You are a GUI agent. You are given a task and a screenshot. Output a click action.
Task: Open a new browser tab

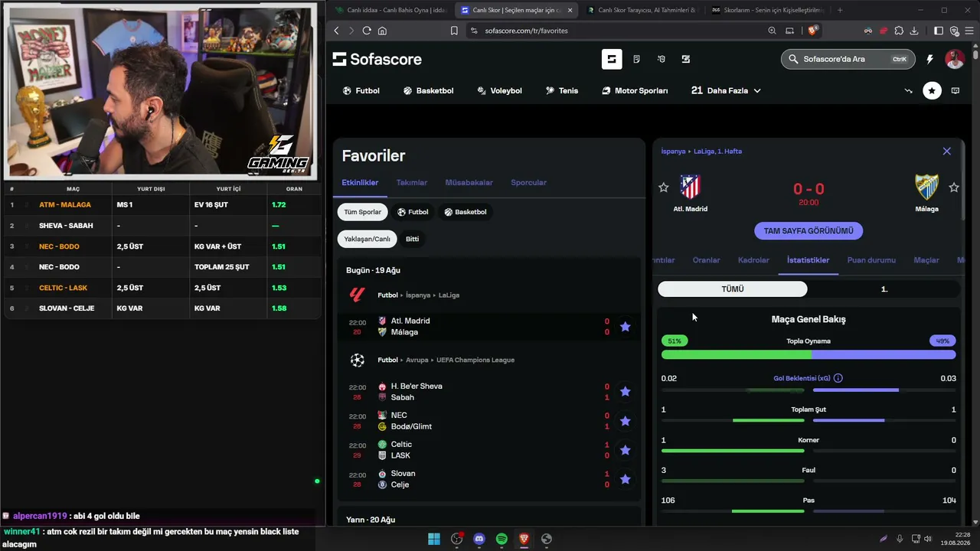pyautogui.click(x=840, y=10)
